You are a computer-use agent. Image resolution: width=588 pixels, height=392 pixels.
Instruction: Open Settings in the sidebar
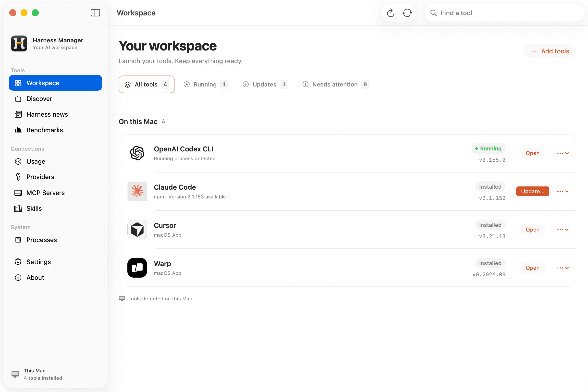click(55, 262)
